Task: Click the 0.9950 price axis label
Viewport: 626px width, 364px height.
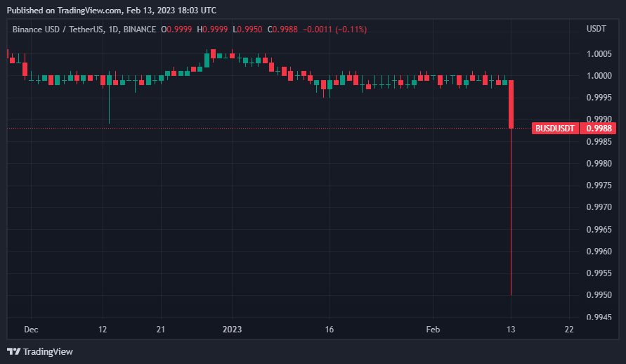Action: (x=599, y=295)
